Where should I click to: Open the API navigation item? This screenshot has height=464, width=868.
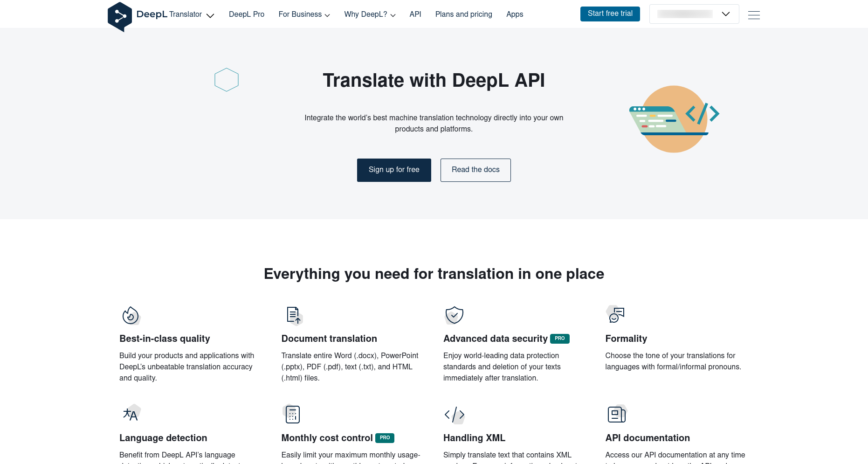pyautogui.click(x=415, y=14)
